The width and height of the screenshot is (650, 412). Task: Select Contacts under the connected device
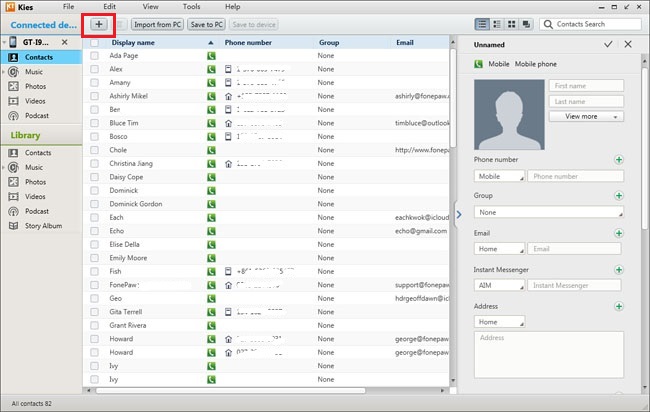click(41, 57)
